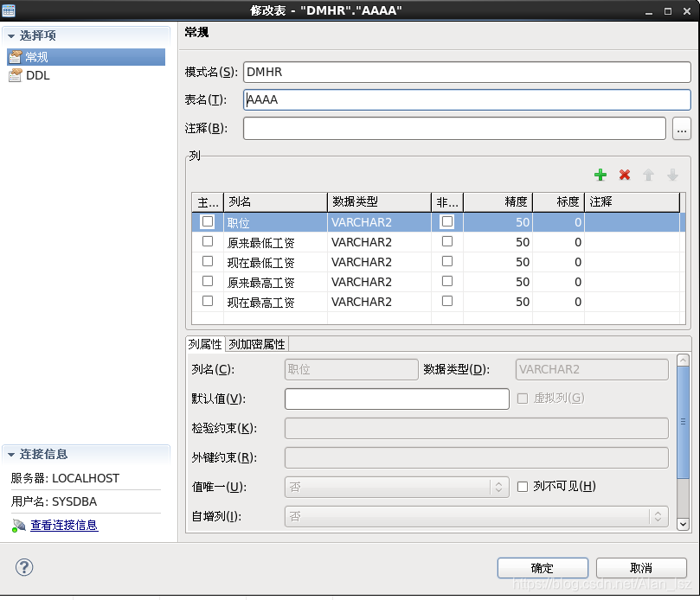The width and height of the screenshot is (700, 600).
Task: Toggle not-null checkbox for 职位 row
Action: point(447,221)
